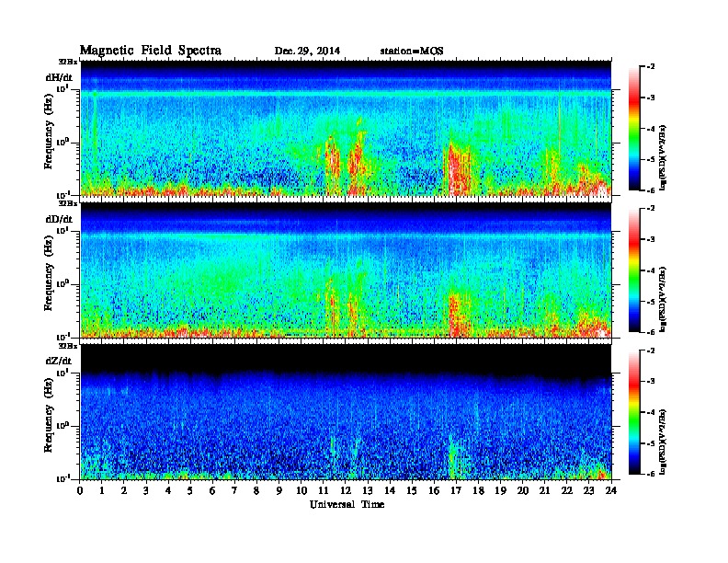Click inside the dZ/dt spectrogram plot
728x563 pixels.
coord(346,412)
